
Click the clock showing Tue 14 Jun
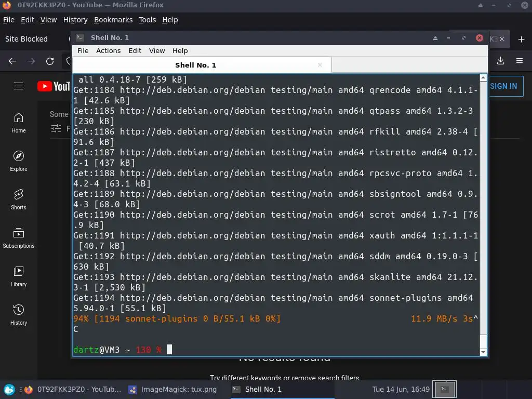[x=401, y=389]
